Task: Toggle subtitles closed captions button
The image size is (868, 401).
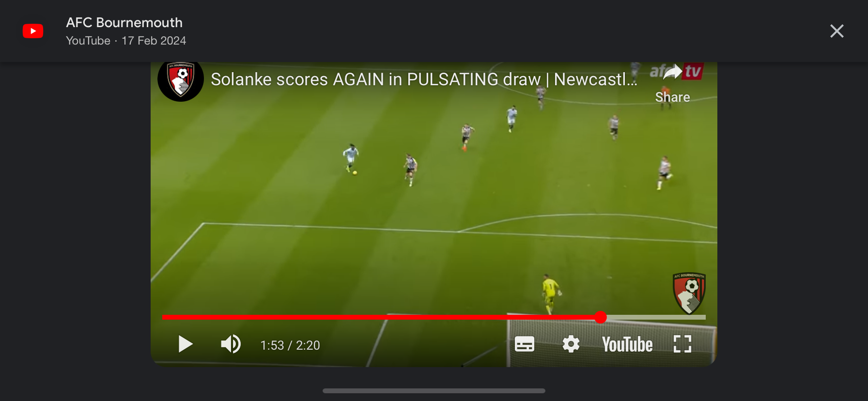Action: pos(525,344)
